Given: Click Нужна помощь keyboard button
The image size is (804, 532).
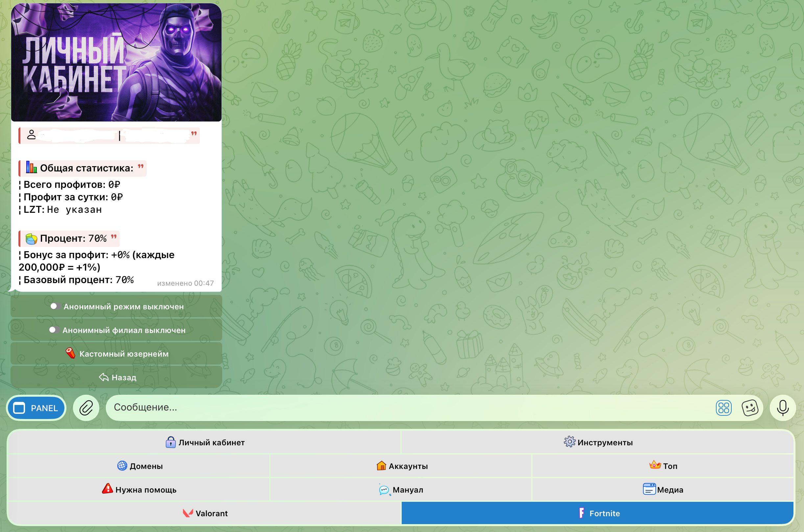Looking at the screenshot, I should click(x=139, y=490).
